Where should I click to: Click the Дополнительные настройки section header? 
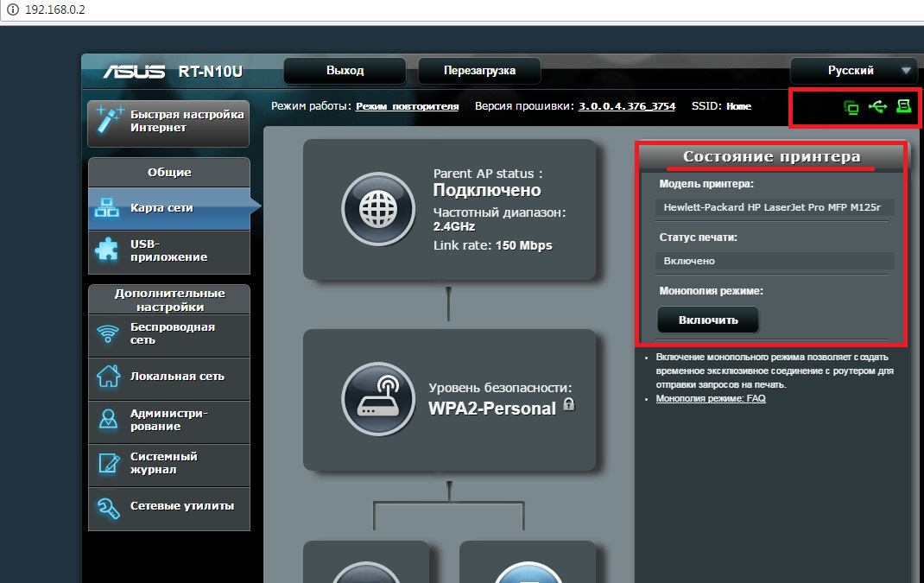(169, 300)
